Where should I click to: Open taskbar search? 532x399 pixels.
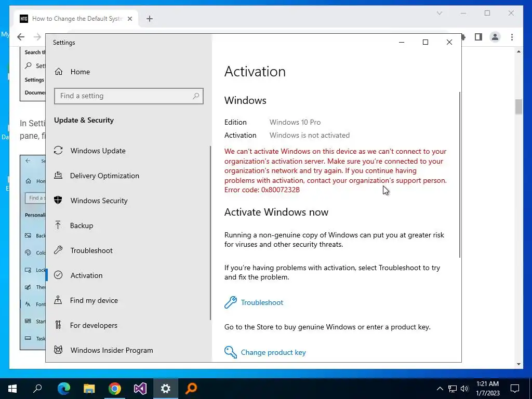[x=37, y=389]
